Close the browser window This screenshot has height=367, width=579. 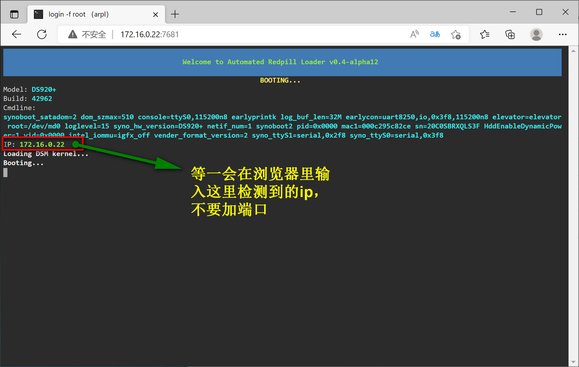565,12
